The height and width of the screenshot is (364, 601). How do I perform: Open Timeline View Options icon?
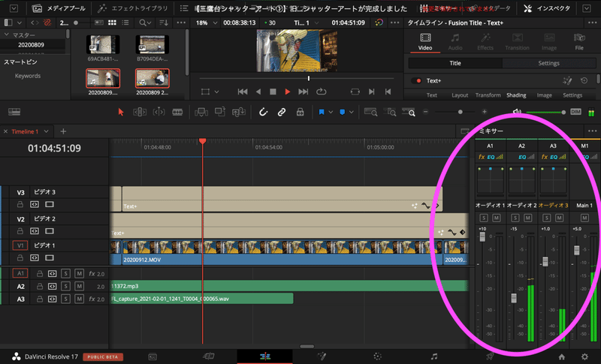coord(14,112)
